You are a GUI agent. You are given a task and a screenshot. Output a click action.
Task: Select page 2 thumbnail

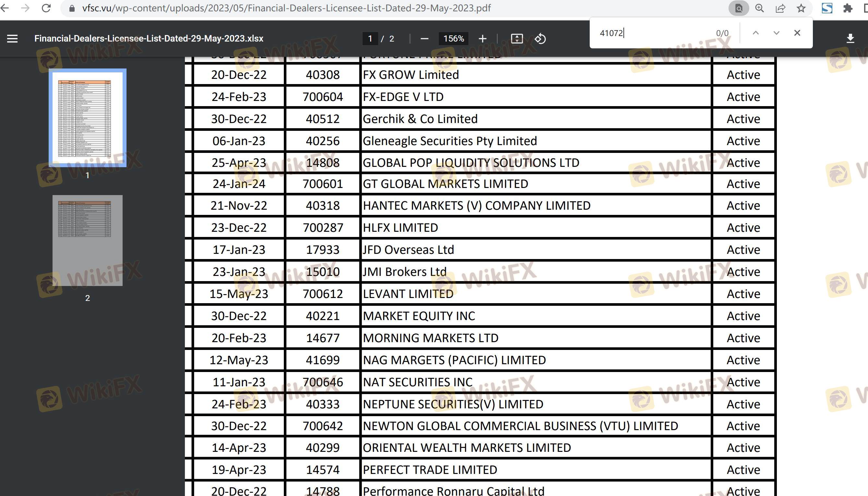point(88,240)
